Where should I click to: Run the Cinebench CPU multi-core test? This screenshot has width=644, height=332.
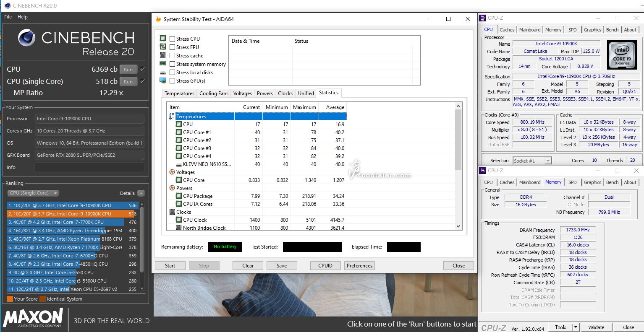tap(128, 70)
